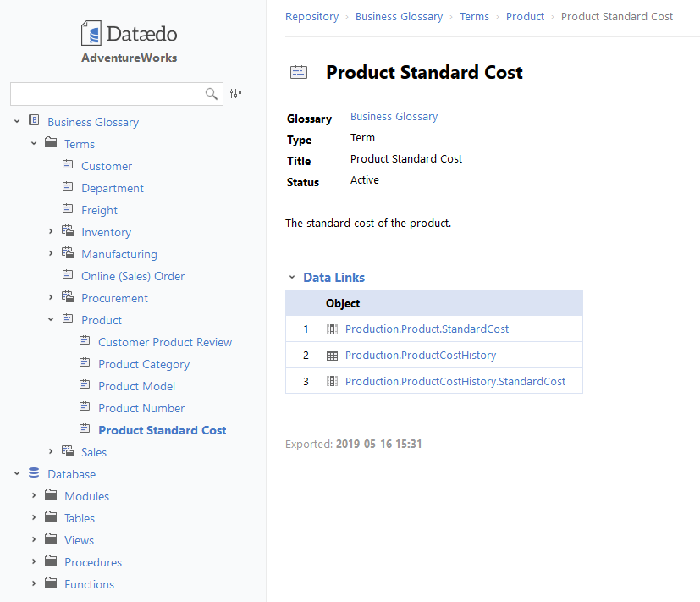
Task: Expand the Tables folder arrow
Action: 34,517
